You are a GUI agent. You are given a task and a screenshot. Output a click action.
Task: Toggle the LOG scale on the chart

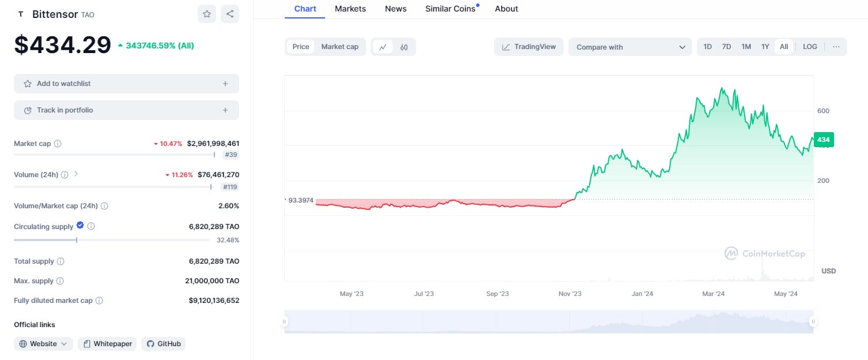810,47
